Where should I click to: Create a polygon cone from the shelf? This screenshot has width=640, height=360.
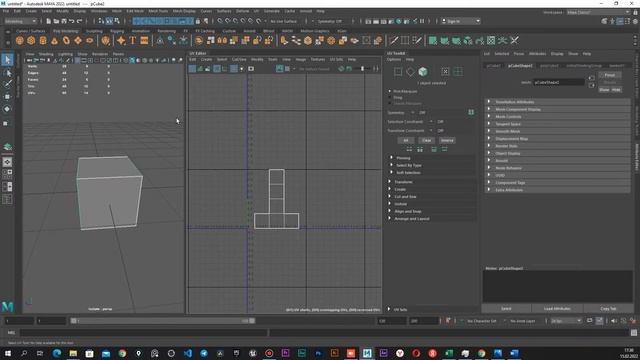click(x=54, y=40)
